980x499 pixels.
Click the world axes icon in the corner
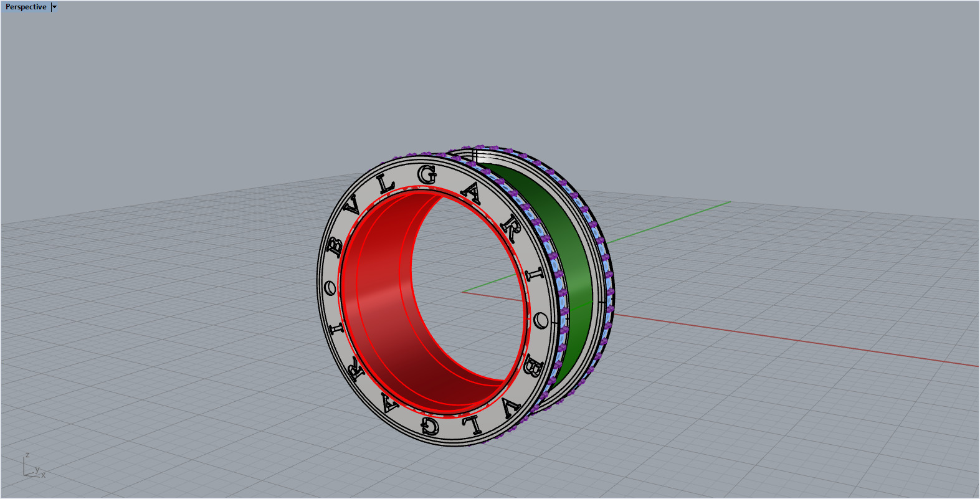pyautogui.click(x=33, y=466)
